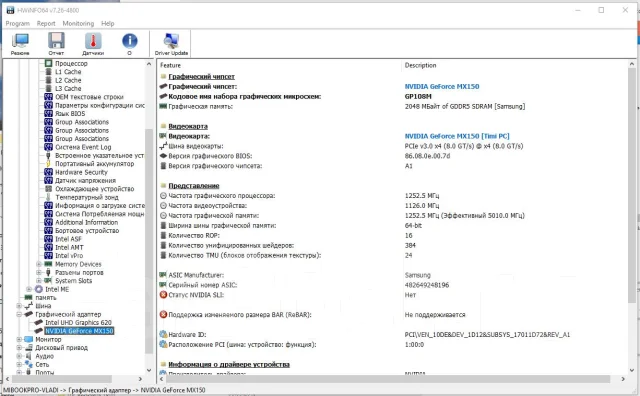The height and width of the screenshot is (396, 640).
Task: Select Intel UHD Graphics 620 adapter
Action: (78, 323)
